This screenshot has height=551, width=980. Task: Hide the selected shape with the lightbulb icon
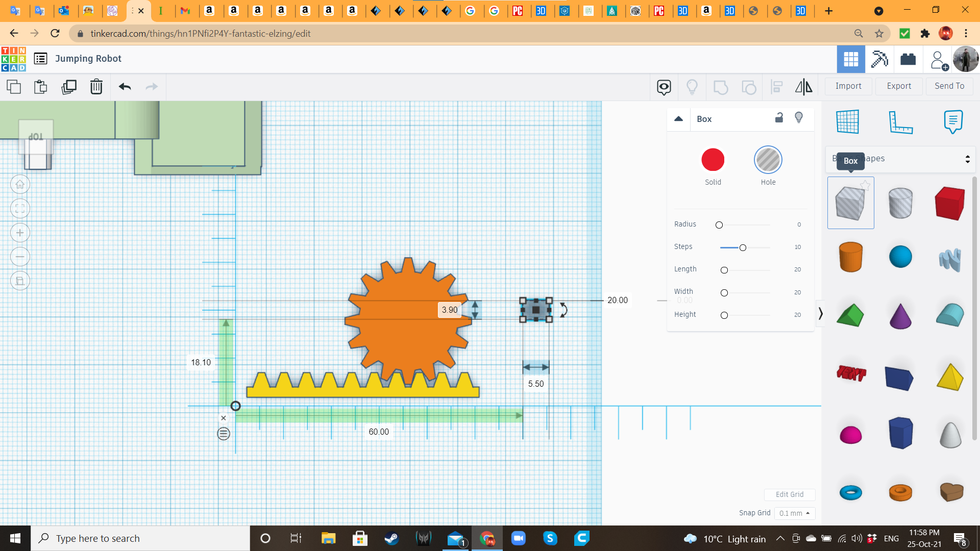point(799,118)
